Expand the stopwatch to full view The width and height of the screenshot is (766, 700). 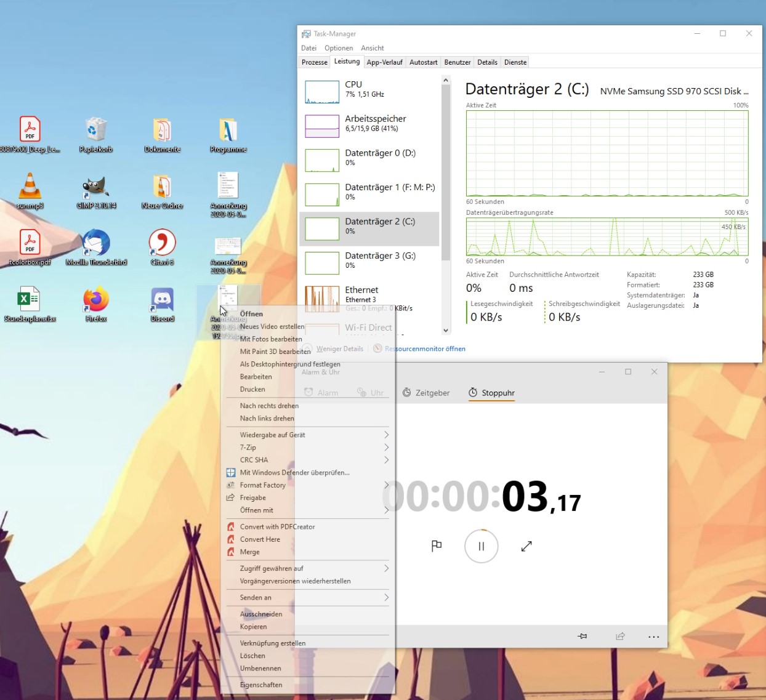pos(526,546)
